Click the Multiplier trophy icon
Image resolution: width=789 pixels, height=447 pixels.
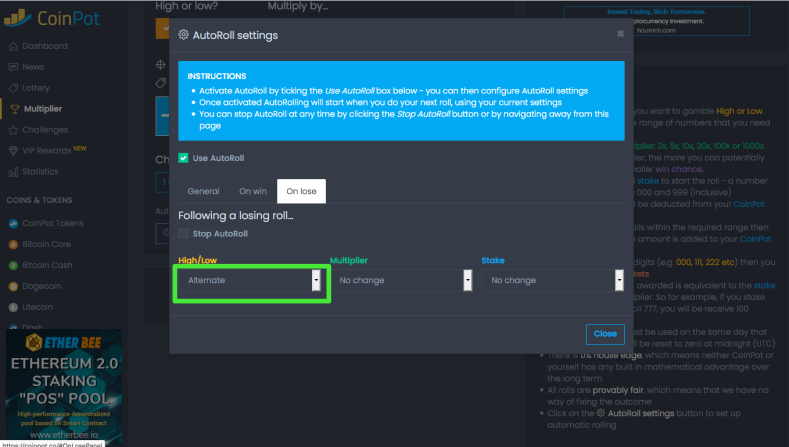click(x=15, y=109)
